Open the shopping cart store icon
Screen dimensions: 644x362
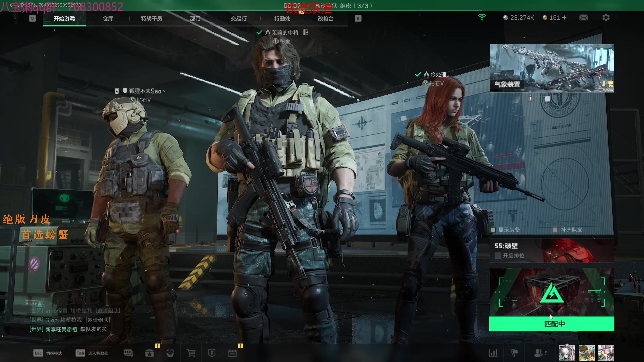tap(191, 353)
